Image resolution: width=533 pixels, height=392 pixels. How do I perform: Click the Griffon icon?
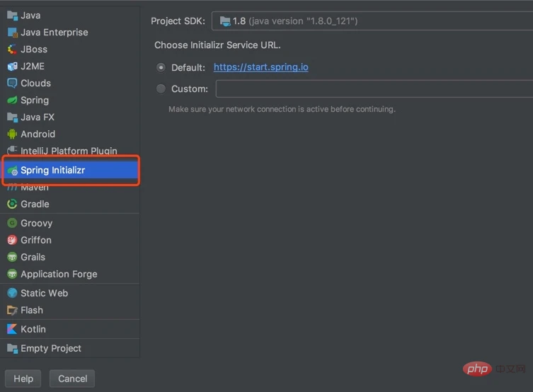(12, 240)
